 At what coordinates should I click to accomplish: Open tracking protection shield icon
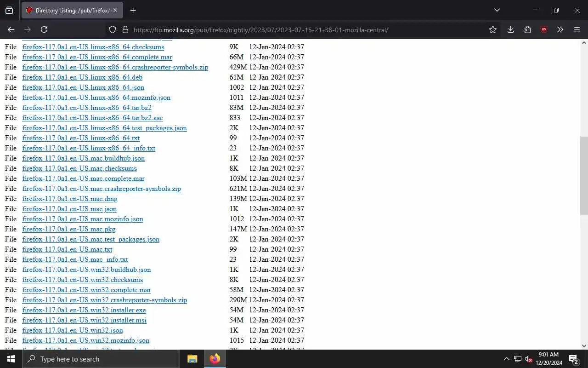click(x=113, y=29)
